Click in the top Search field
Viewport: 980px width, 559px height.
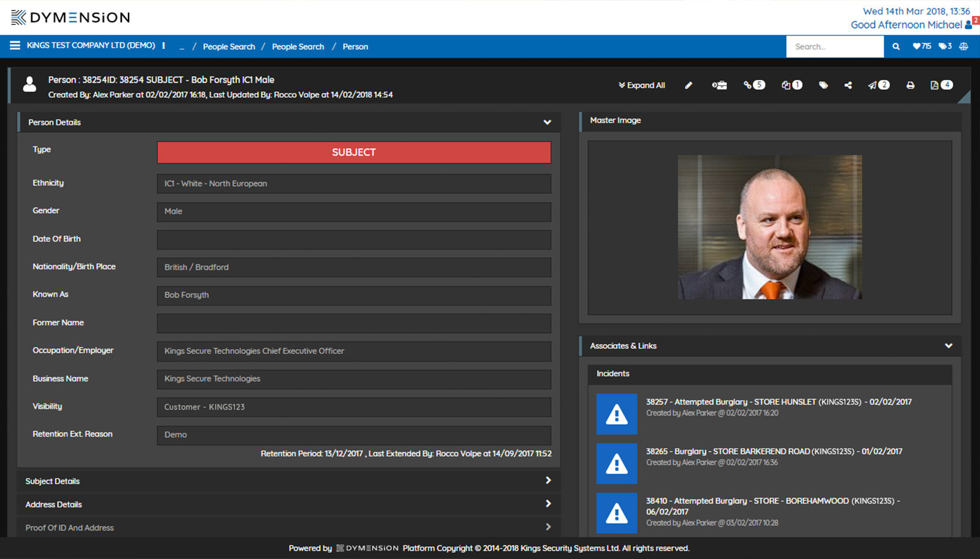click(x=835, y=47)
